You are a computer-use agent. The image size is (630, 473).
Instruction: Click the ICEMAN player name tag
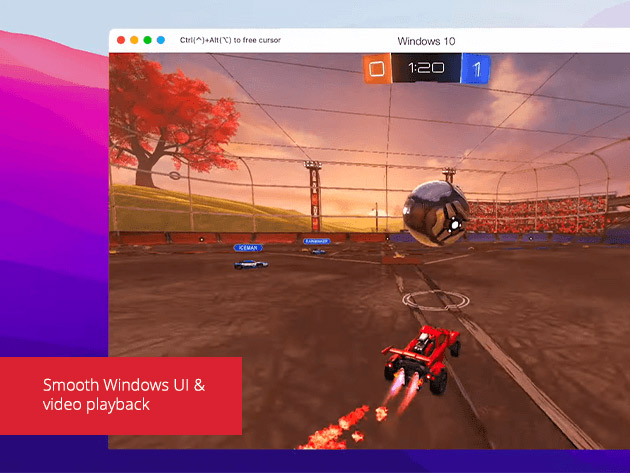click(x=248, y=248)
